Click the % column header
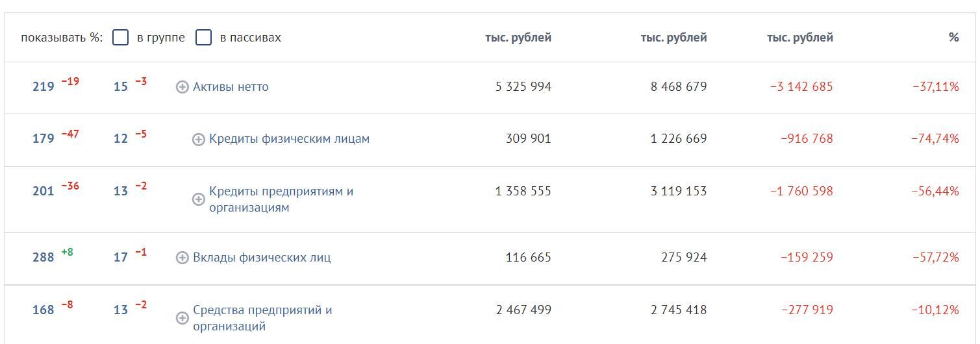Screen dimensions: 980x344 (953, 38)
